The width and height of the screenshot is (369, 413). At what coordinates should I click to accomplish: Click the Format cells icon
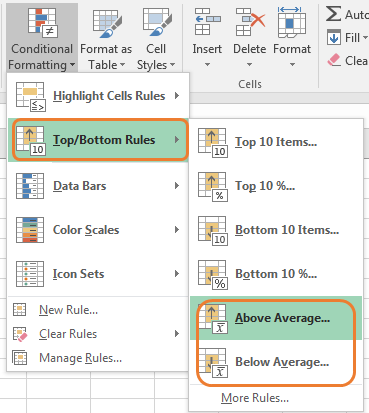click(292, 22)
